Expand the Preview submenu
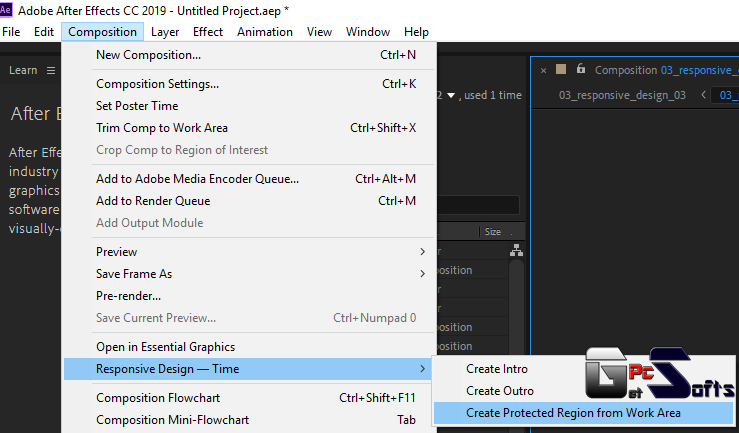Image resolution: width=739 pixels, height=433 pixels. click(x=249, y=252)
